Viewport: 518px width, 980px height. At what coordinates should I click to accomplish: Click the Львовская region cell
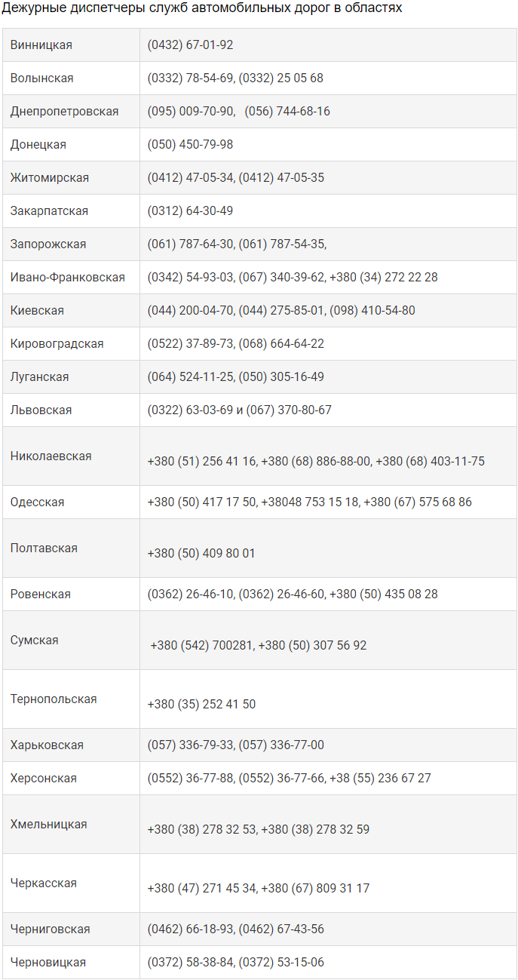41,410
